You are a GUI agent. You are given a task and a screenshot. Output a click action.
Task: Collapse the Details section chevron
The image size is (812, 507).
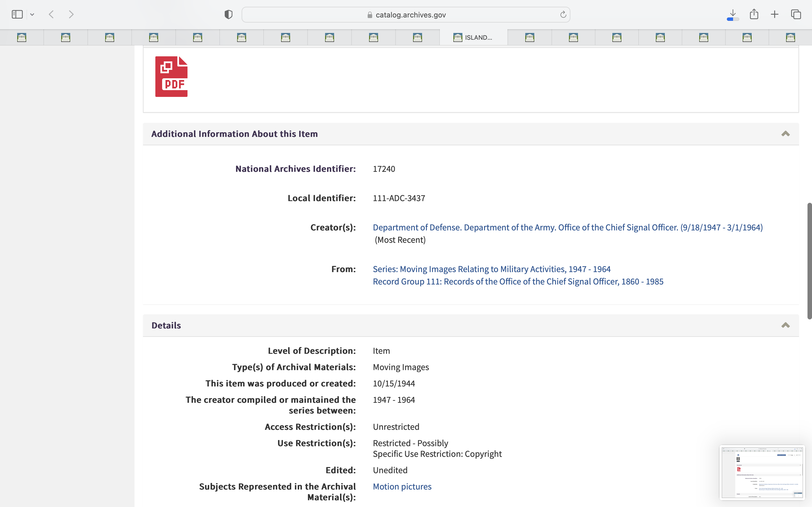tap(785, 325)
